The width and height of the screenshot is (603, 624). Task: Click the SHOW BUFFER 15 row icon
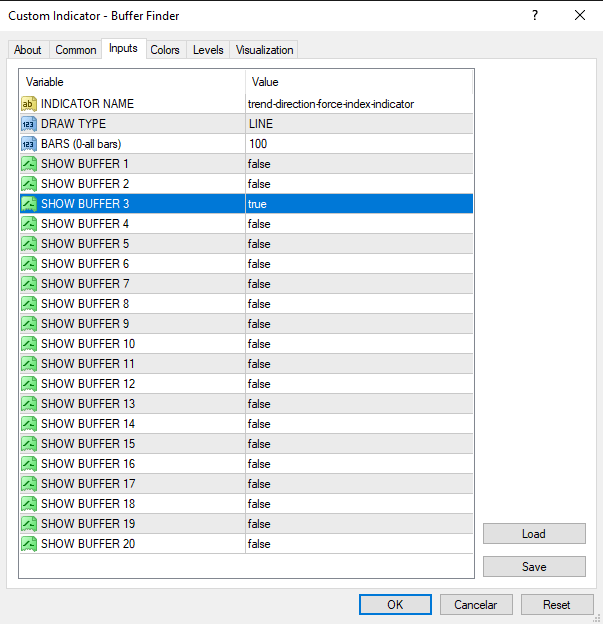click(x=29, y=444)
